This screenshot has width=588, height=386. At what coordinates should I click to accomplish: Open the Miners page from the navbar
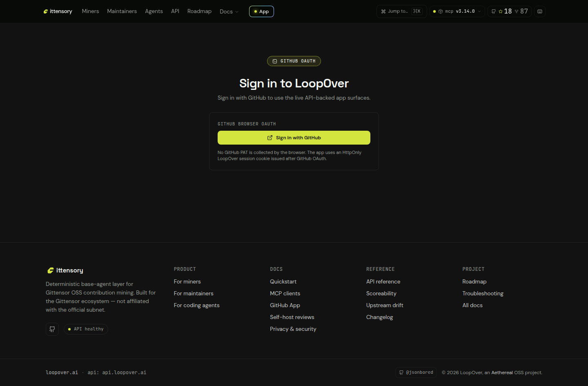[90, 11]
